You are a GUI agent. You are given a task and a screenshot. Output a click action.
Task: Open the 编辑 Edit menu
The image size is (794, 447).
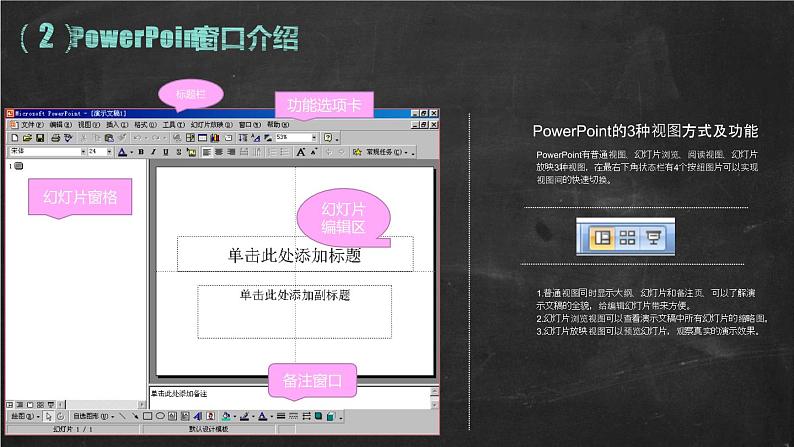[x=61, y=125]
